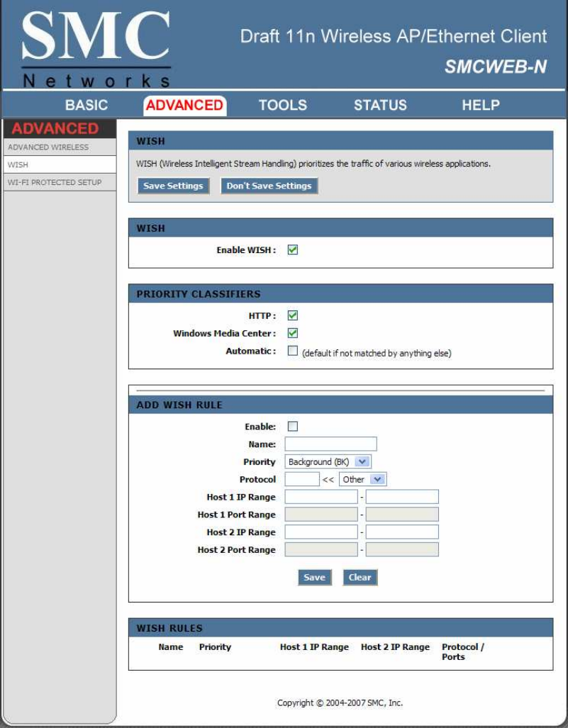The width and height of the screenshot is (568, 728).
Task: Focus the rule Name input field
Action: pyautogui.click(x=330, y=444)
